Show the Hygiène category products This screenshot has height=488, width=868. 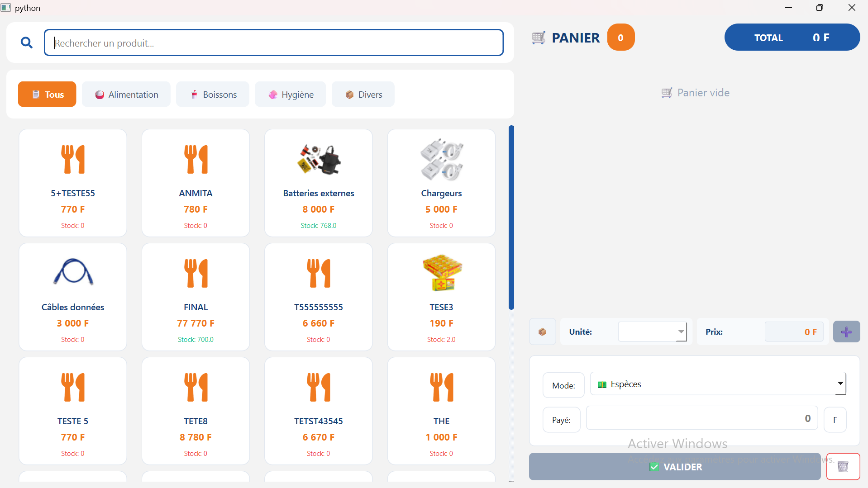tap(290, 95)
